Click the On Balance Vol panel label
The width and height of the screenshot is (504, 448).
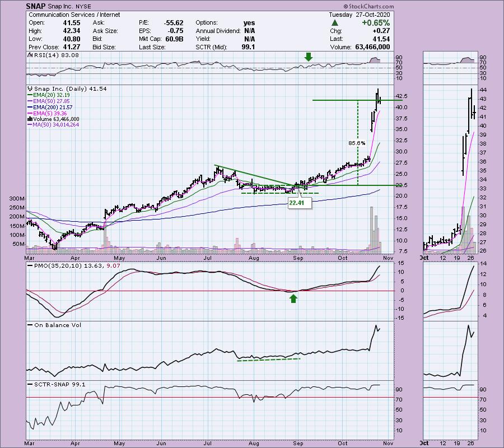pyautogui.click(x=58, y=325)
